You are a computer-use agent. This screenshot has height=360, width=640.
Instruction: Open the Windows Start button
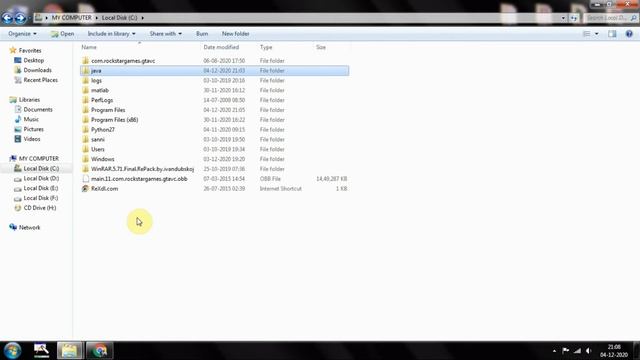(12, 351)
